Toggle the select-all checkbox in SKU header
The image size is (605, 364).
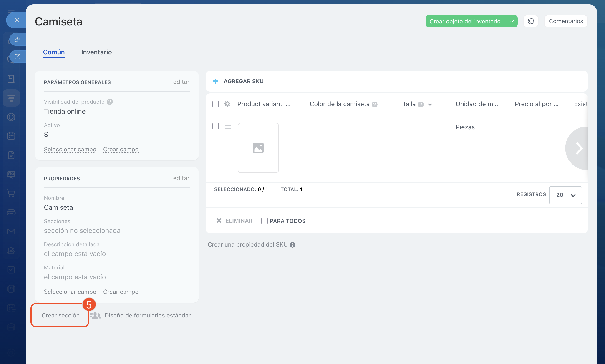point(215,104)
